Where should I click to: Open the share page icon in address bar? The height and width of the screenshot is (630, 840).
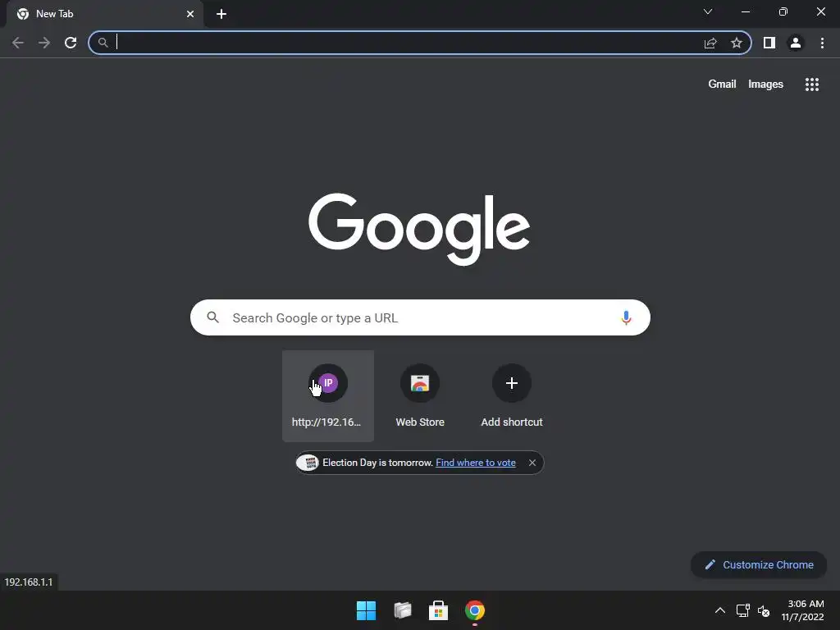(x=710, y=43)
